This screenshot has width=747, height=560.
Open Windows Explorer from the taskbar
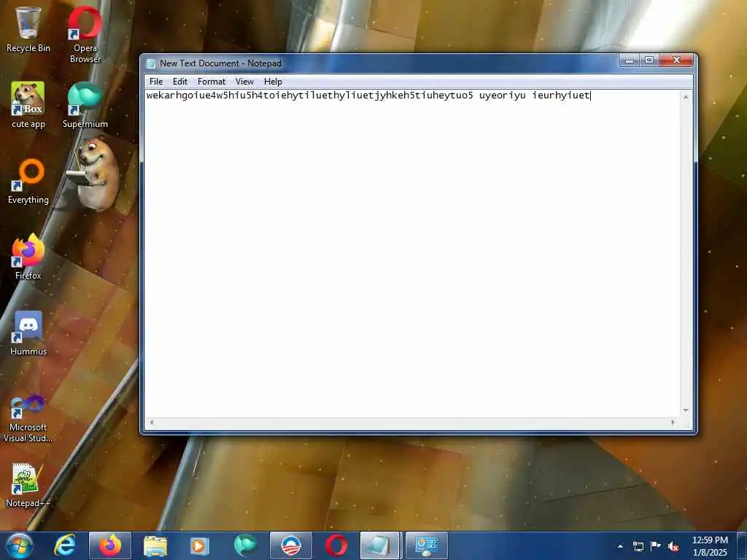pyautogui.click(x=155, y=545)
